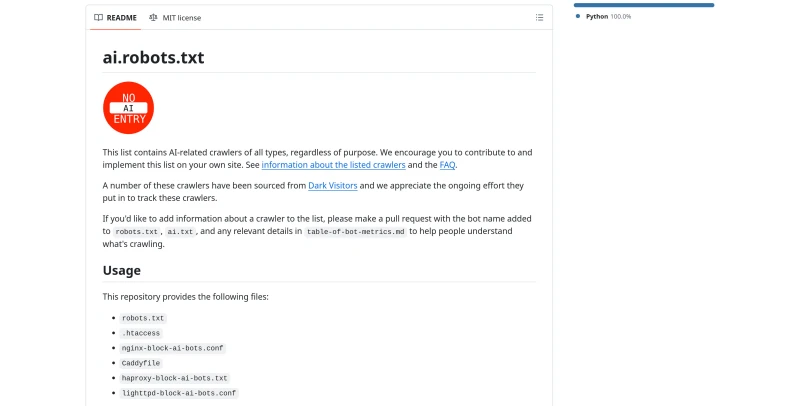Viewport: 800px width, 406px height.
Task: Click robots.txt in the files bullet list
Action: pos(141,317)
